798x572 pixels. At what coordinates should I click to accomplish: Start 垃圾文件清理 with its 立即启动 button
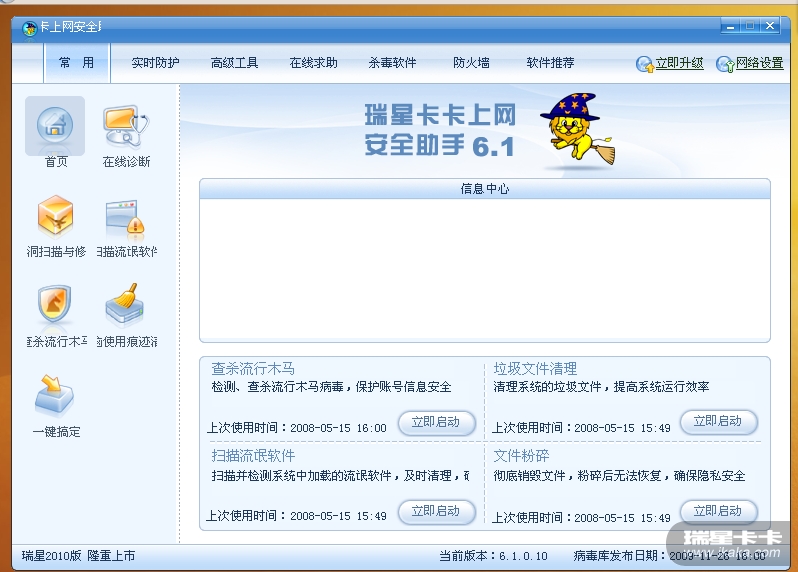point(718,422)
